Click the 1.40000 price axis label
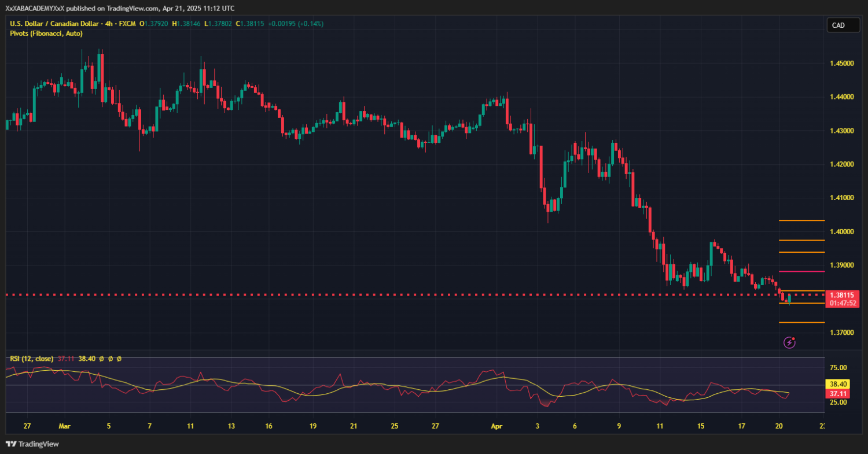This screenshot has width=868, height=454. click(x=841, y=231)
